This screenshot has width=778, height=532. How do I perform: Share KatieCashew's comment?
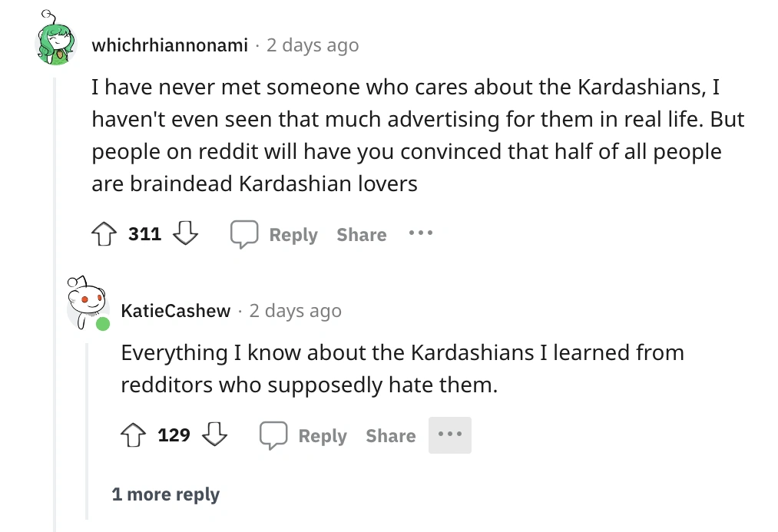tap(390, 436)
